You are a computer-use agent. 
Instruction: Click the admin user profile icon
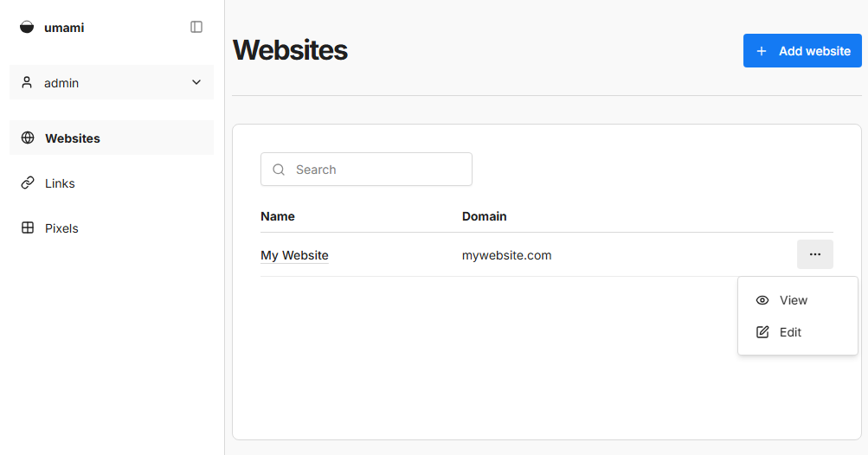pos(27,83)
